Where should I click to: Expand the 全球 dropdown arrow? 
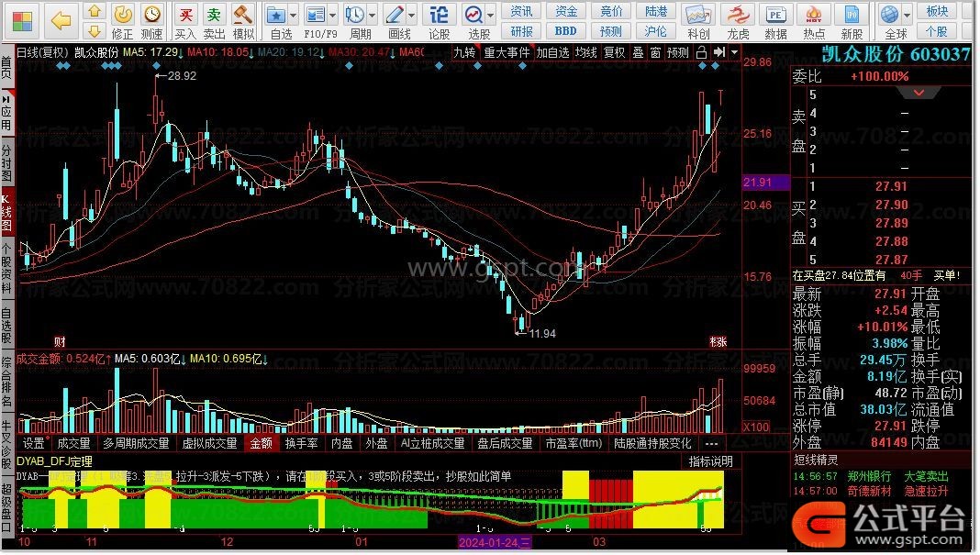[907, 15]
